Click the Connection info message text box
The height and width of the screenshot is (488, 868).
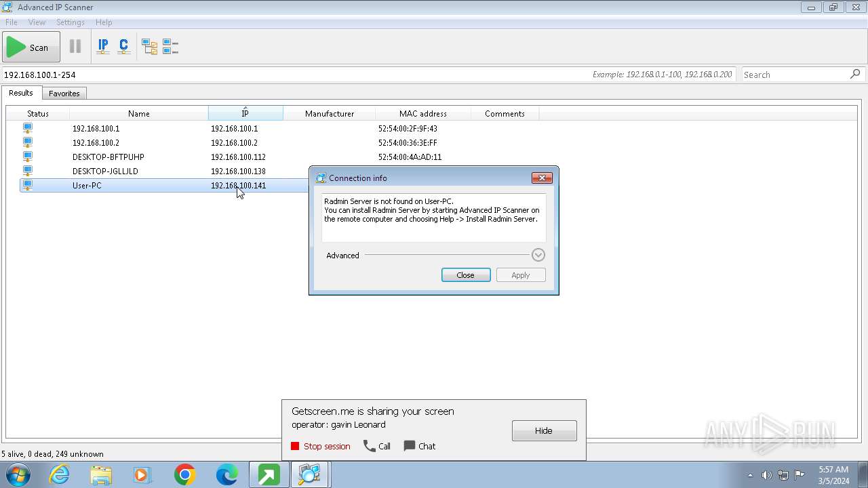click(434, 218)
